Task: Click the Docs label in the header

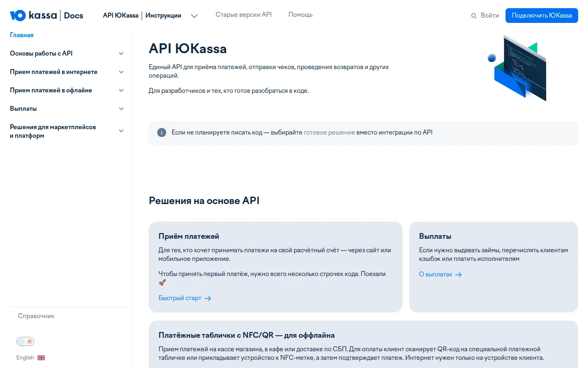Action: pyautogui.click(x=73, y=16)
